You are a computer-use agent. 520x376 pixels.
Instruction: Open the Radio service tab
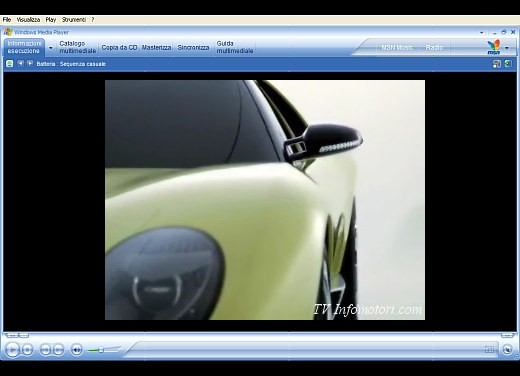click(x=434, y=47)
